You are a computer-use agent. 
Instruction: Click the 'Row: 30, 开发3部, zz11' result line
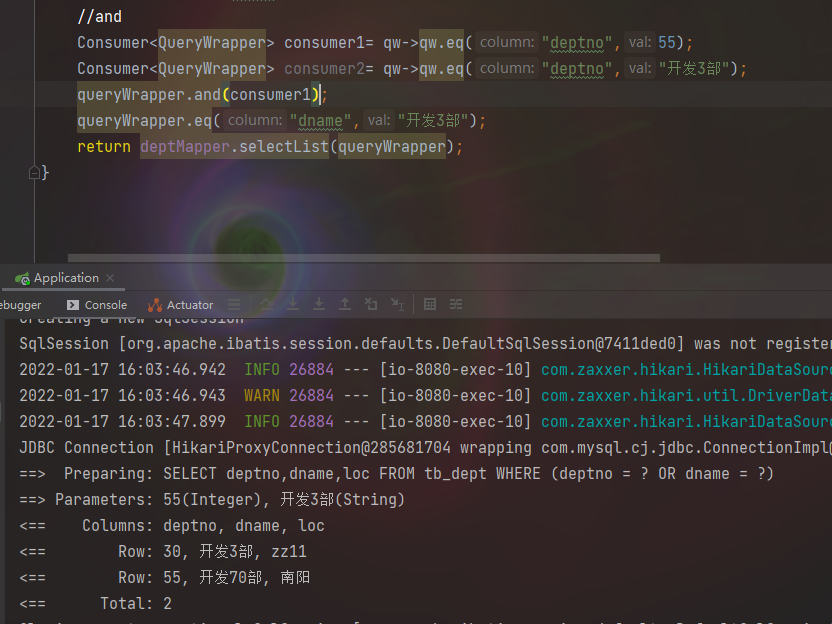(163, 551)
